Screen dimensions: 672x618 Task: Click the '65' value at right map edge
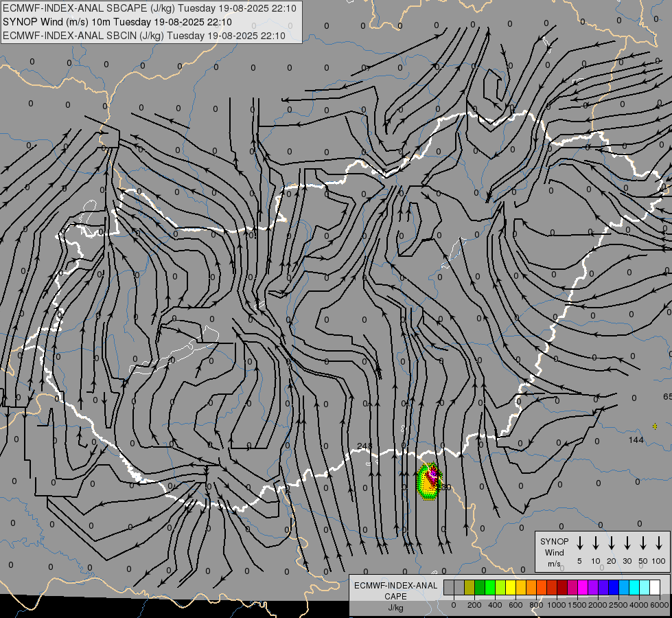point(667,396)
